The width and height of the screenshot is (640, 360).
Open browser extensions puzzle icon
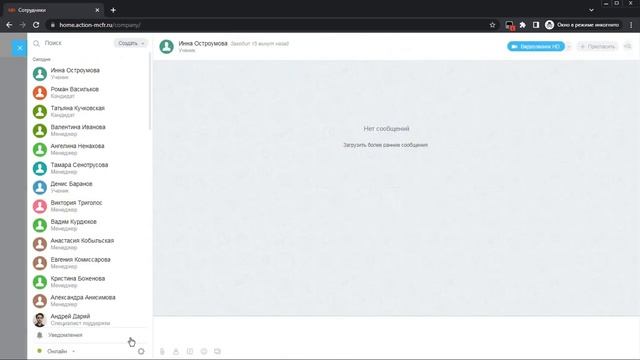[x=522, y=25]
